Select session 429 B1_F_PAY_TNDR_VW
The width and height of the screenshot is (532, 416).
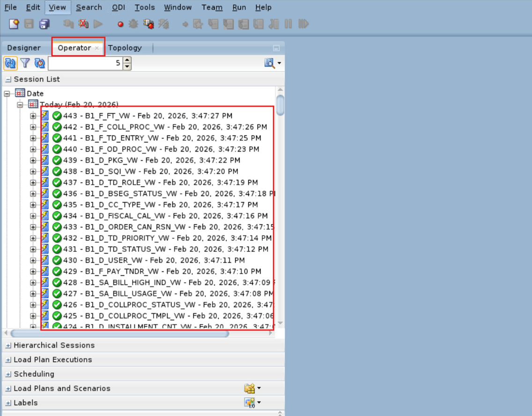(x=162, y=271)
